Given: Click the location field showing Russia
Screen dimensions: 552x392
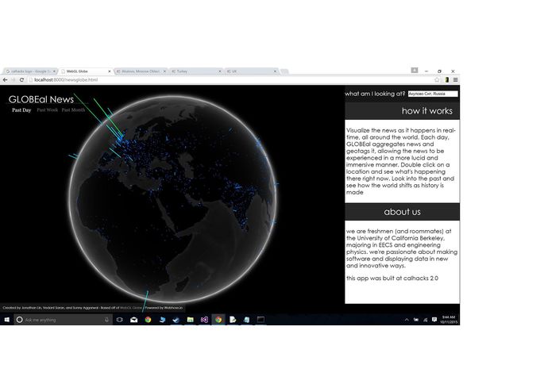Looking at the screenshot, I should tap(433, 94).
